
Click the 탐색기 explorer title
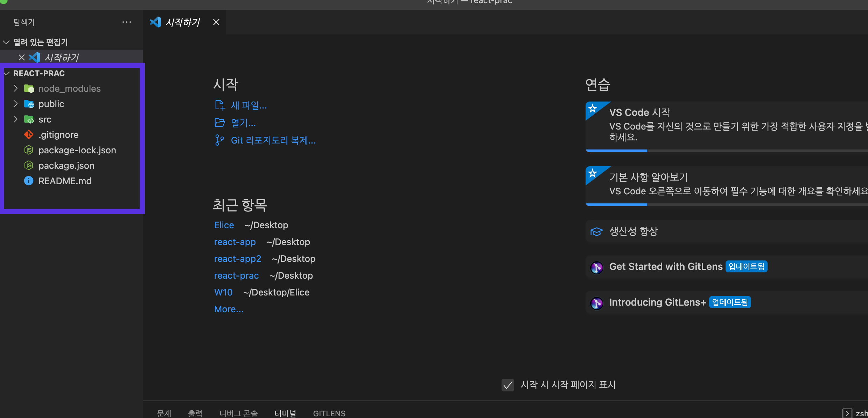pos(24,22)
